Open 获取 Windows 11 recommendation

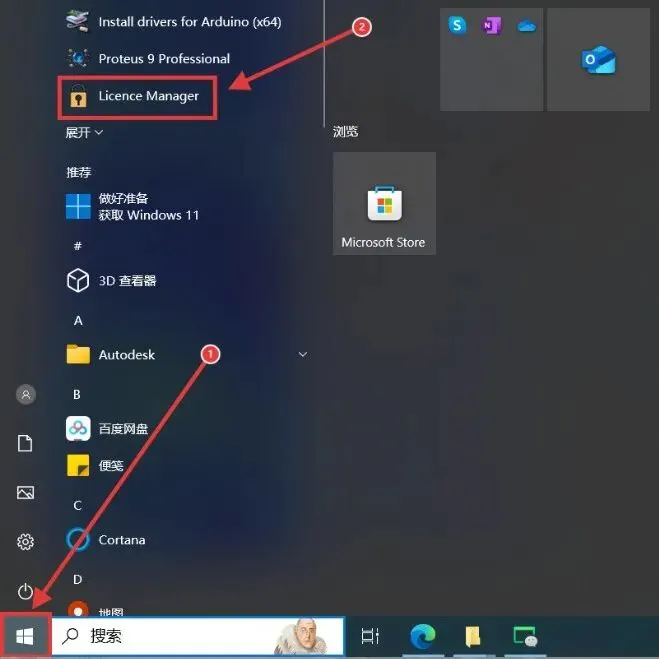pos(132,206)
